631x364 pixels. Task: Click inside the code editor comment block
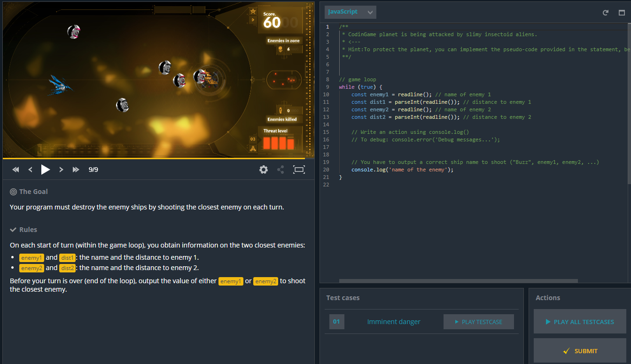coord(423,41)
